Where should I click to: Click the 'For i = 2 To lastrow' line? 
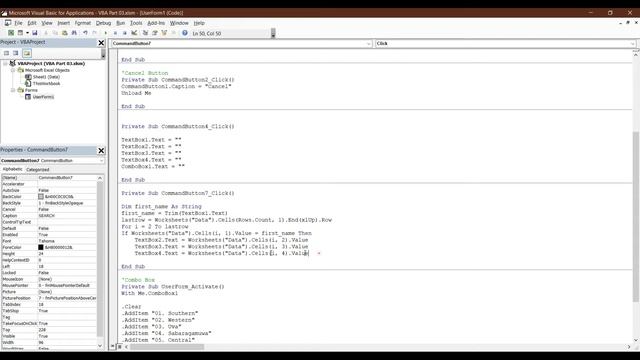pyautogui.click(x=155, y=227)
